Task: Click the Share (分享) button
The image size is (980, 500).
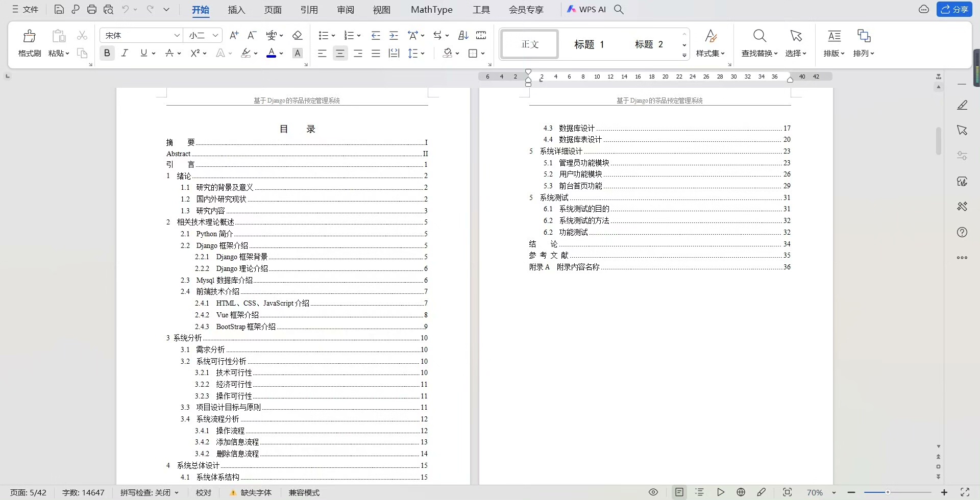Action: coord(954,9)
